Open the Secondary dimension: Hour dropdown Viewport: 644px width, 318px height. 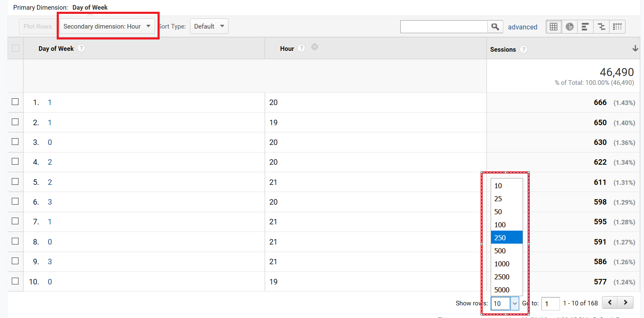(107, 26)
